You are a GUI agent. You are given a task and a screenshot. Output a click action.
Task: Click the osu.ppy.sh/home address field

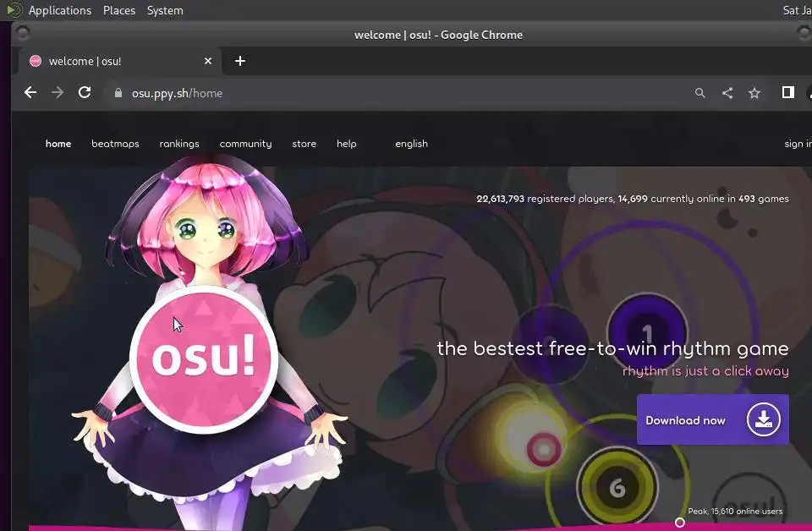[177, 93]
